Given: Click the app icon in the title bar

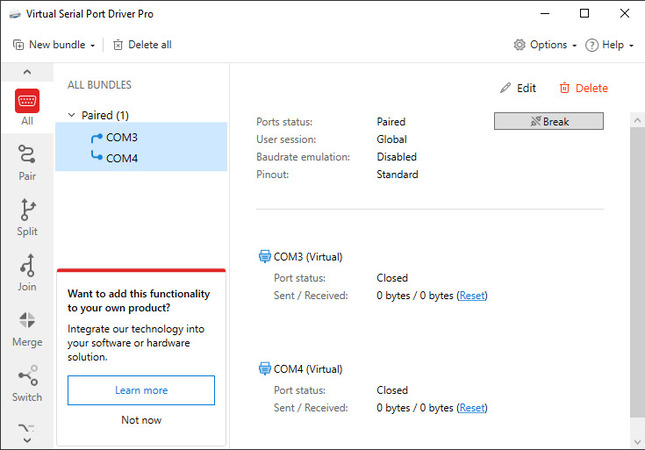Looking at the screenshot, I should 15,14.
